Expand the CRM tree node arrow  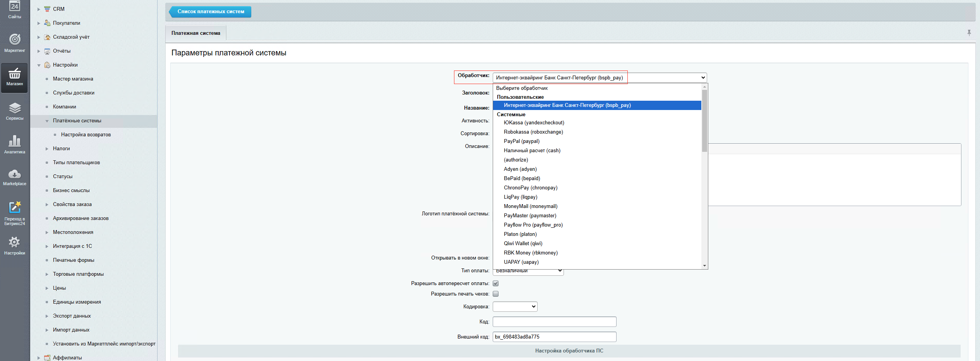(x=39, y=9)
